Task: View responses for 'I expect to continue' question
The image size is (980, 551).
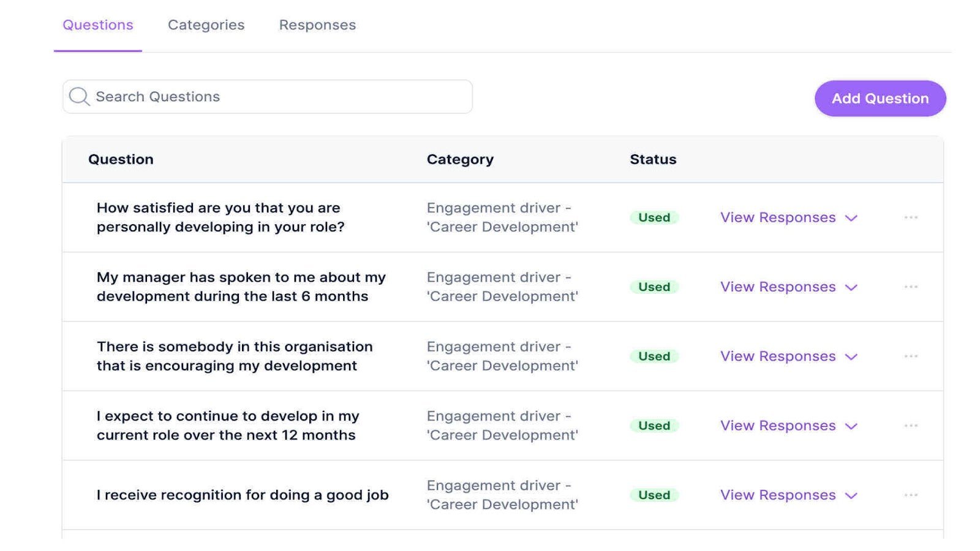Action: 778,425
